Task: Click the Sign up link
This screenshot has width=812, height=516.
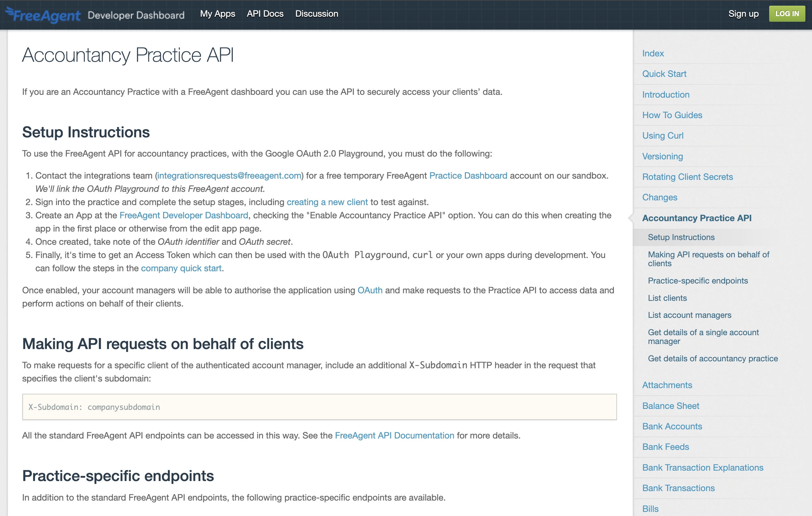Action: tap(743, 14)
